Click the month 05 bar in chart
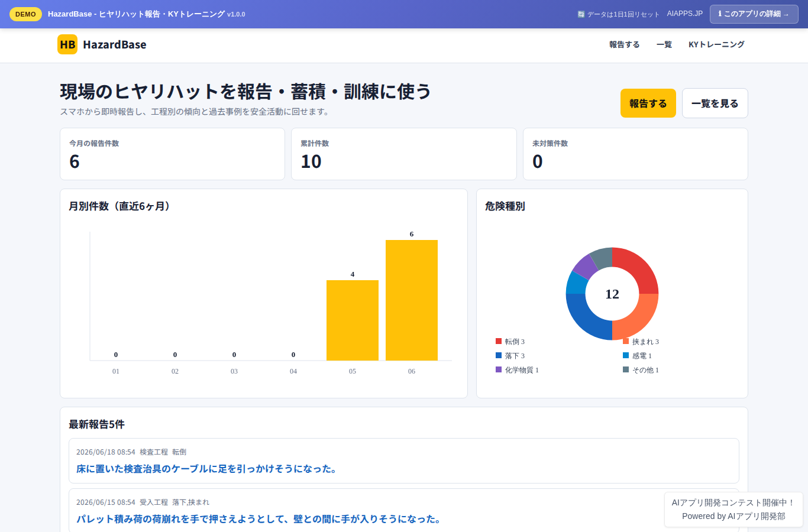808x532 pixels. 353,320
